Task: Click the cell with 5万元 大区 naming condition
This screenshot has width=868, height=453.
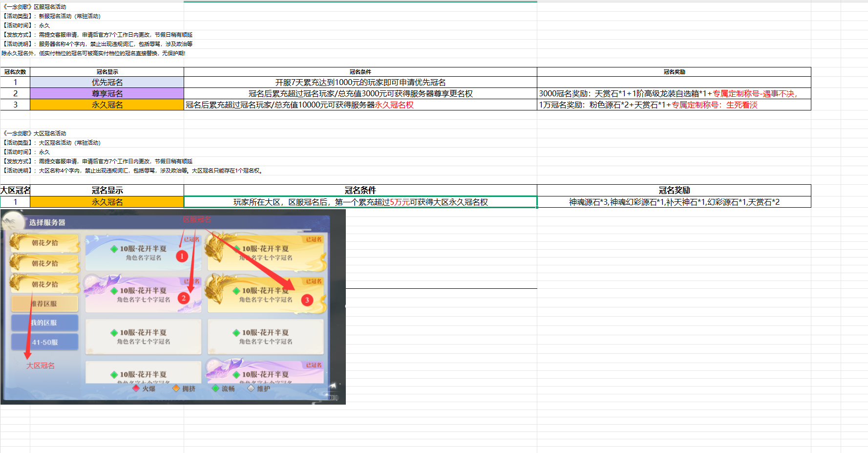Action: click(360, 202)
